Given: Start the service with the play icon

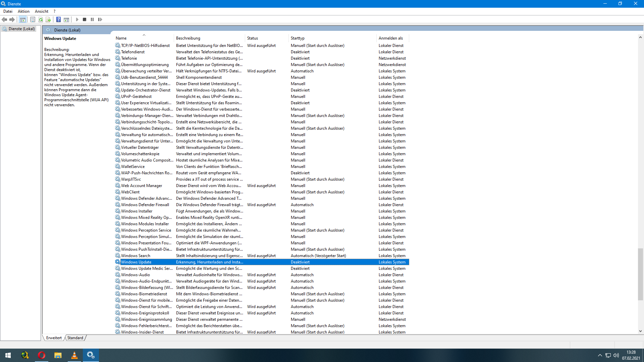Looking at the screenshot, I should [77, 19].
